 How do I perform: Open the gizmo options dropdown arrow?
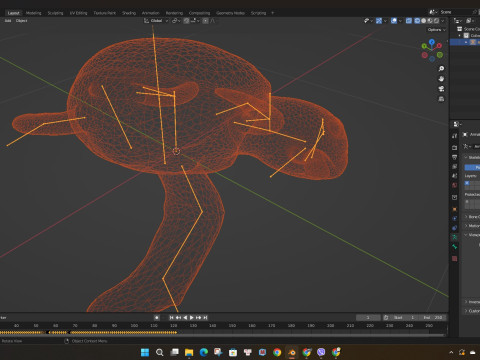tap(385, 21)
